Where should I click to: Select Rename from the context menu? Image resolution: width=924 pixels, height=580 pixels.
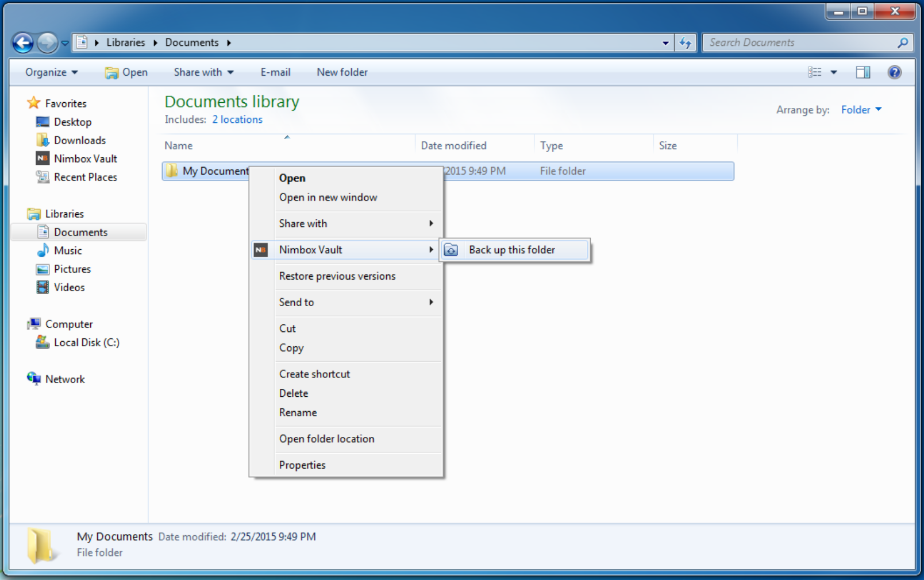[x=298, y=412]
